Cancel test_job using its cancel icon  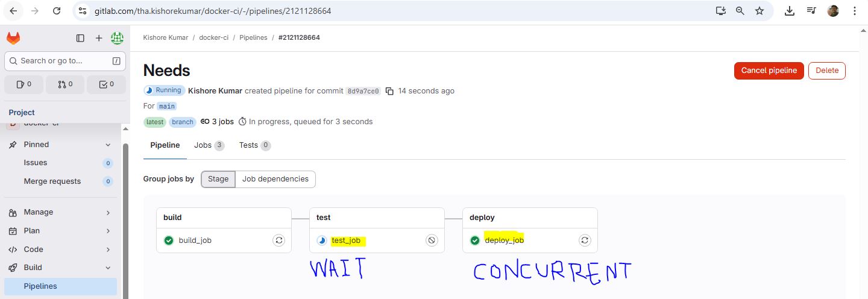[x=432, y=240]
